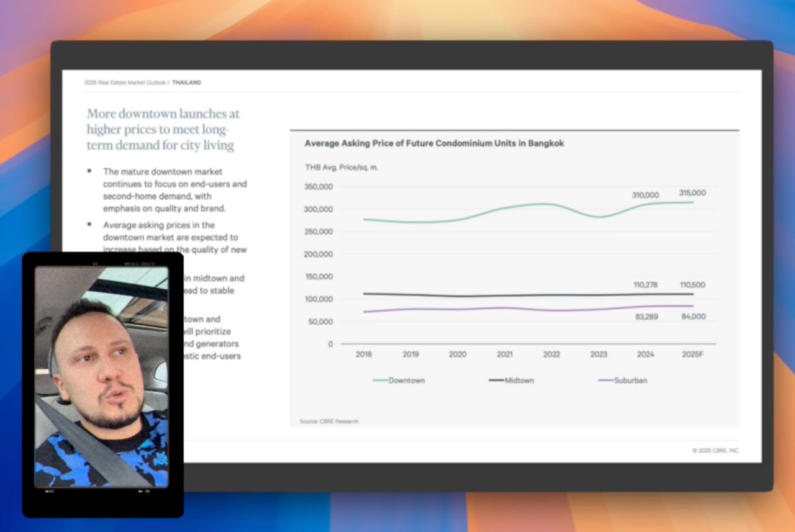Click the bullet about mature downtown market
This screenshot has height=532, width=795.
[x=175, y=189]
